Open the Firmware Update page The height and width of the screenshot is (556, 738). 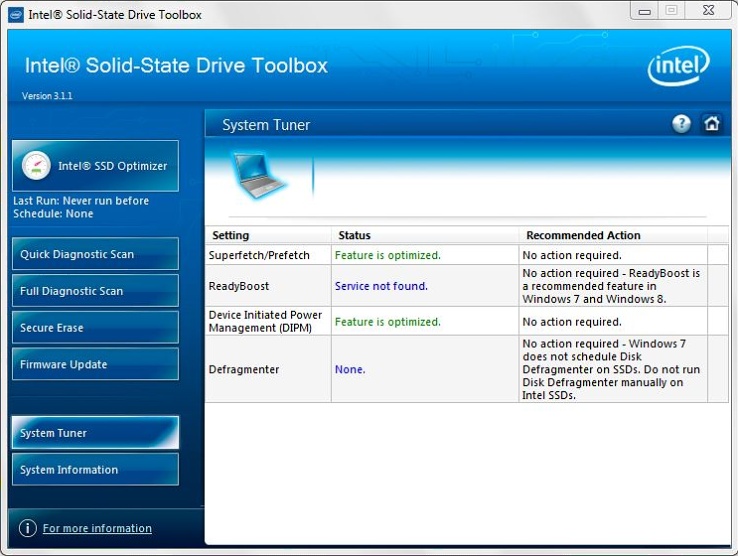click(x=95, y=364)
